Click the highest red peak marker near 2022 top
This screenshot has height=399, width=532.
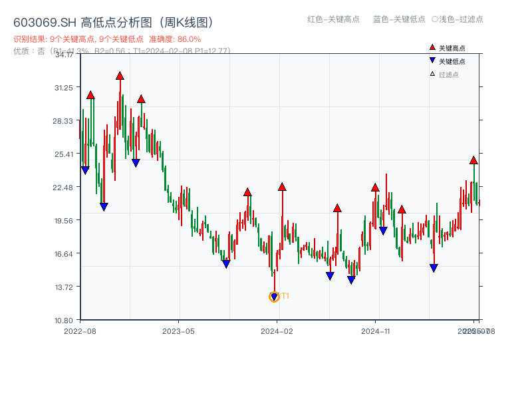(119, 77)
